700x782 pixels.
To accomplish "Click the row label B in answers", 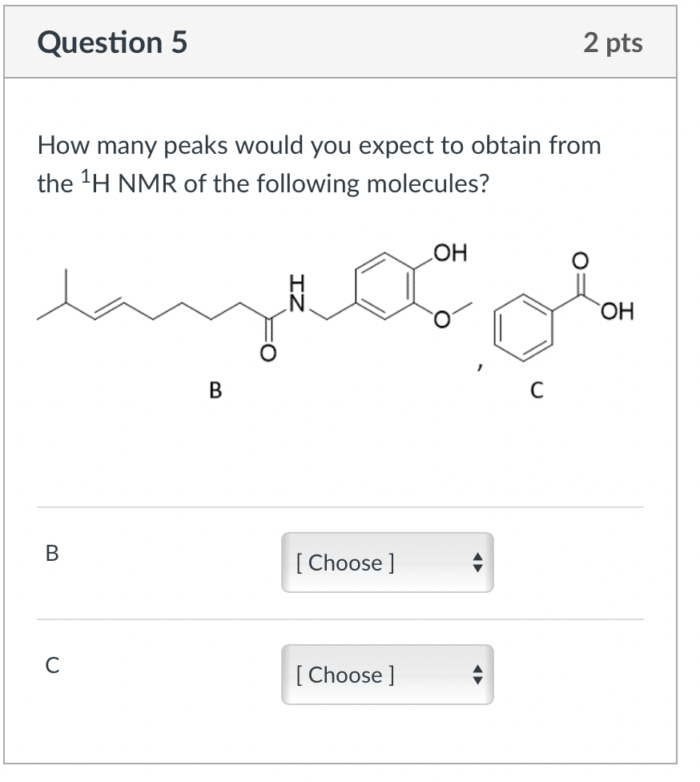I will pyautogui.click(x=52, y=553).
